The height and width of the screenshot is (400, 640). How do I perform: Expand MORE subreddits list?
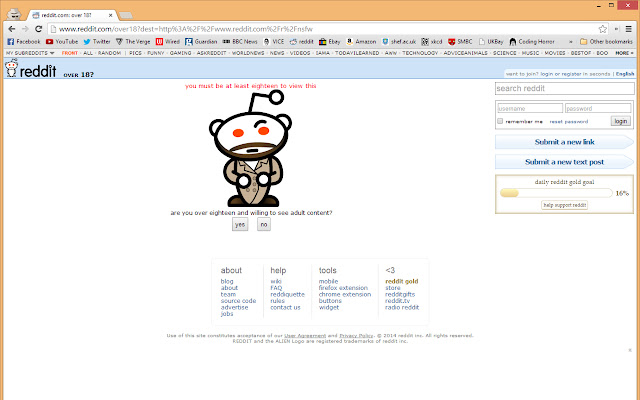click(624, 52)
